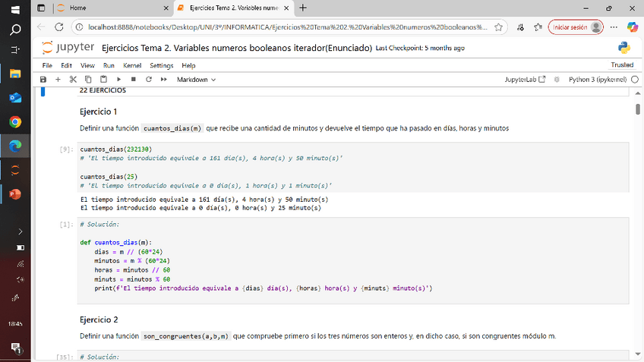Restart kernel and run all cells
644x362 pixels.
[163, 79]
